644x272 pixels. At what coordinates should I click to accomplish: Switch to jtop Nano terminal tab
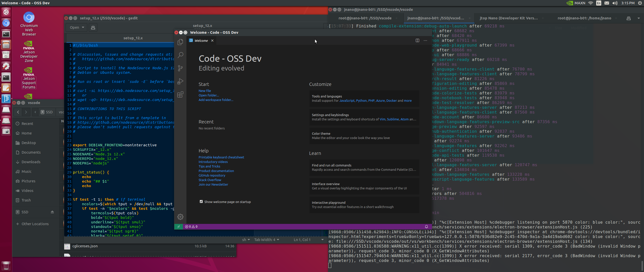tap(509, 18)
